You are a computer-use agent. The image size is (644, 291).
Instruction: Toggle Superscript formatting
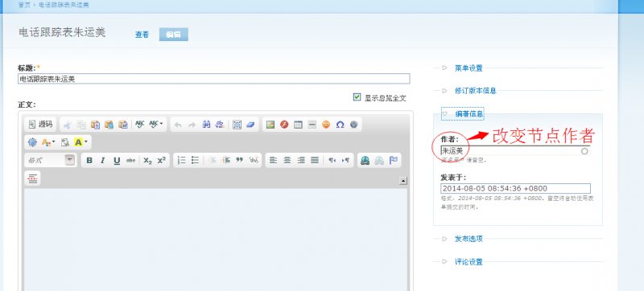162,161
